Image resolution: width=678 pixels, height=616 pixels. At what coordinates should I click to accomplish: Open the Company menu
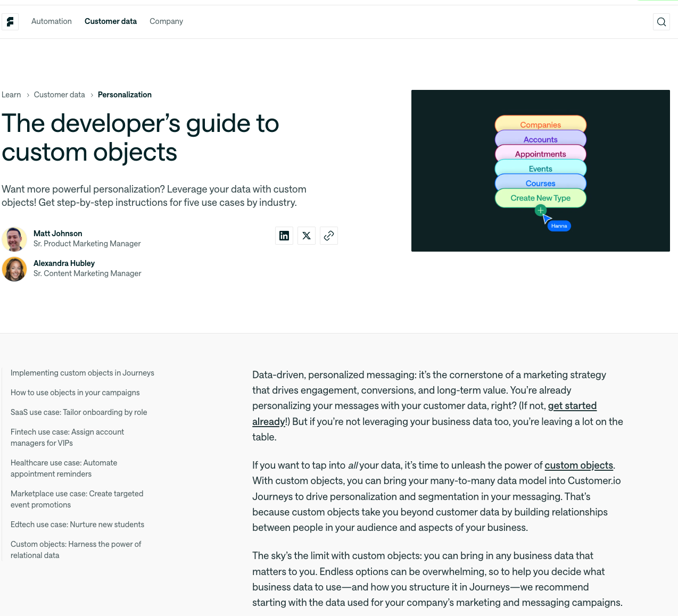166,21
